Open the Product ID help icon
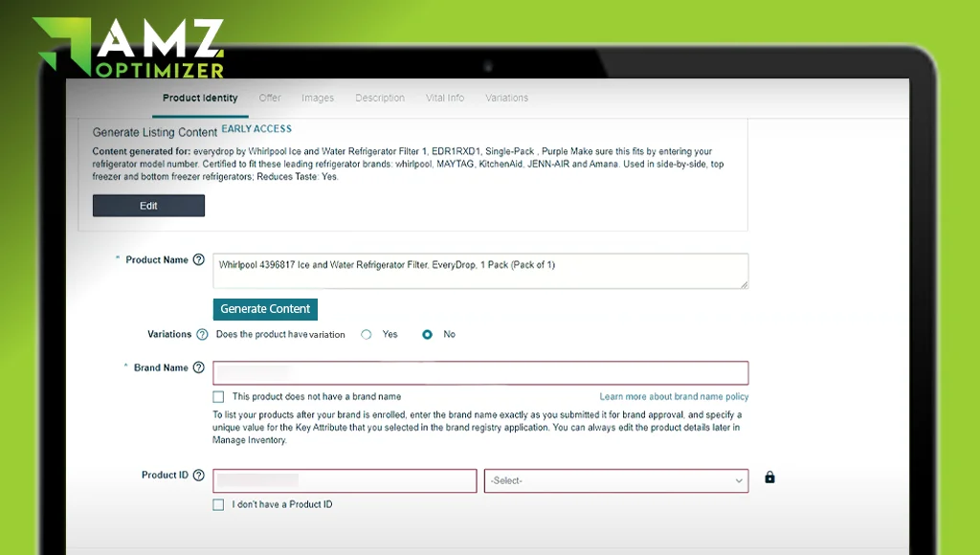Screen dimensions: 980x555 [199, 475]
